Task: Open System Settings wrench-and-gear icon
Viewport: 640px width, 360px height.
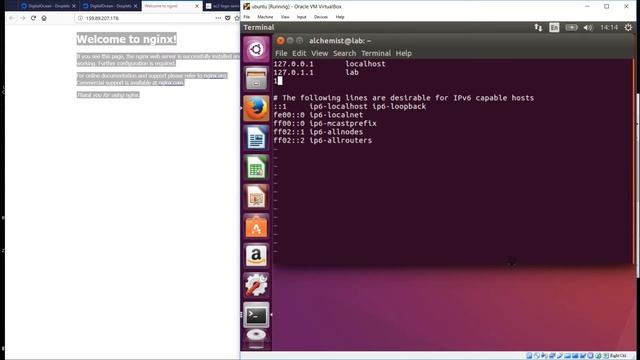Action: tap(256, 285)
